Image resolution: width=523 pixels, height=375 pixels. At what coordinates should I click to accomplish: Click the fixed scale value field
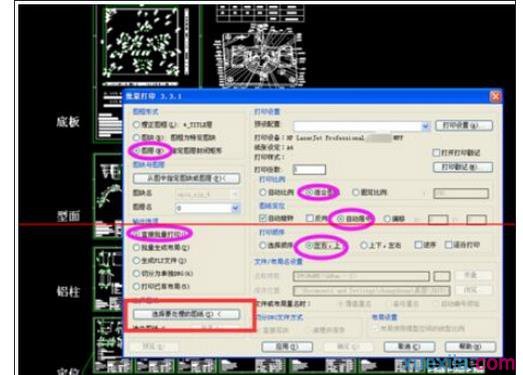coord(461,193)
